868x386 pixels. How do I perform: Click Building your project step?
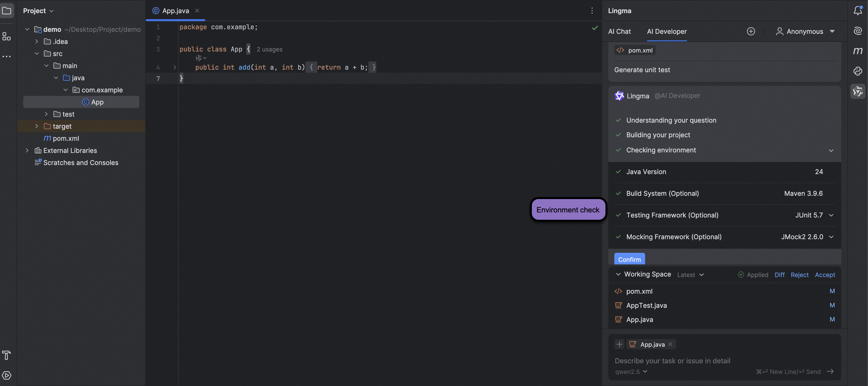click(x=658, y=135)
